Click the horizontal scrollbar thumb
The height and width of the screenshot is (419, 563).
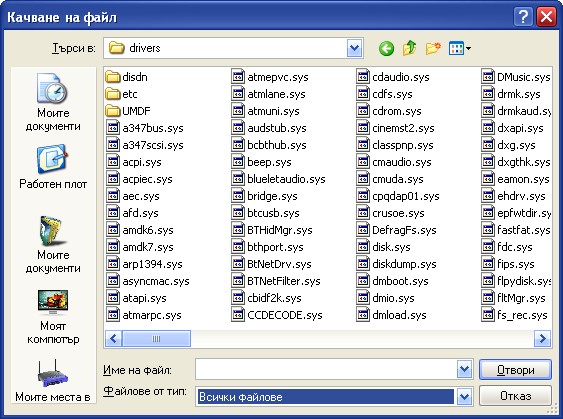tap(156, 339)
